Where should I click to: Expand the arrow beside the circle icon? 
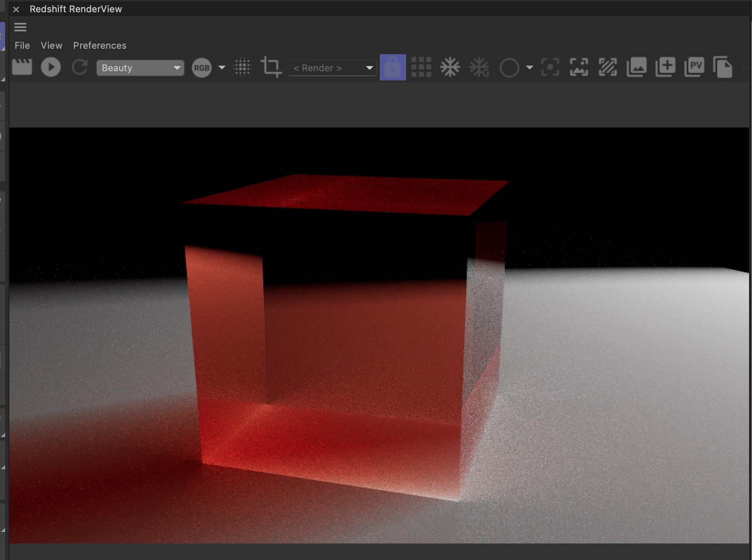click(529, 68)
